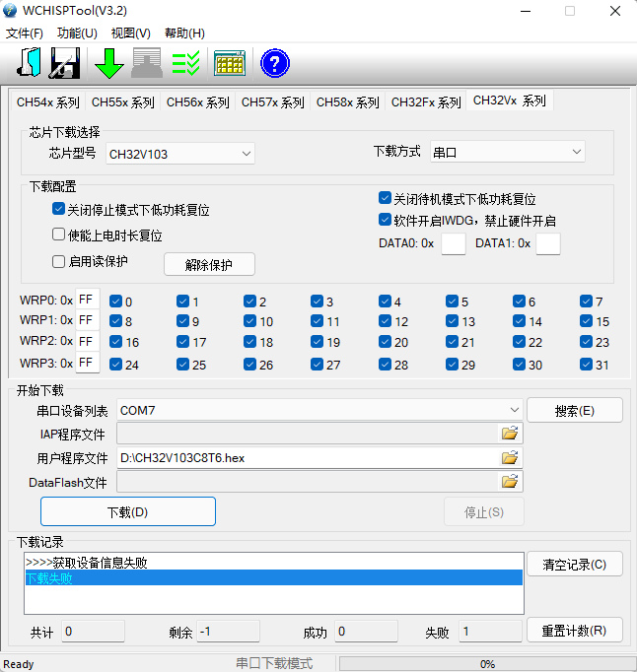Uncheck 关闭停止模式下低功耗复位
Image resolution: width=637 pixels, height=672 pixels.
coord(58,209)
